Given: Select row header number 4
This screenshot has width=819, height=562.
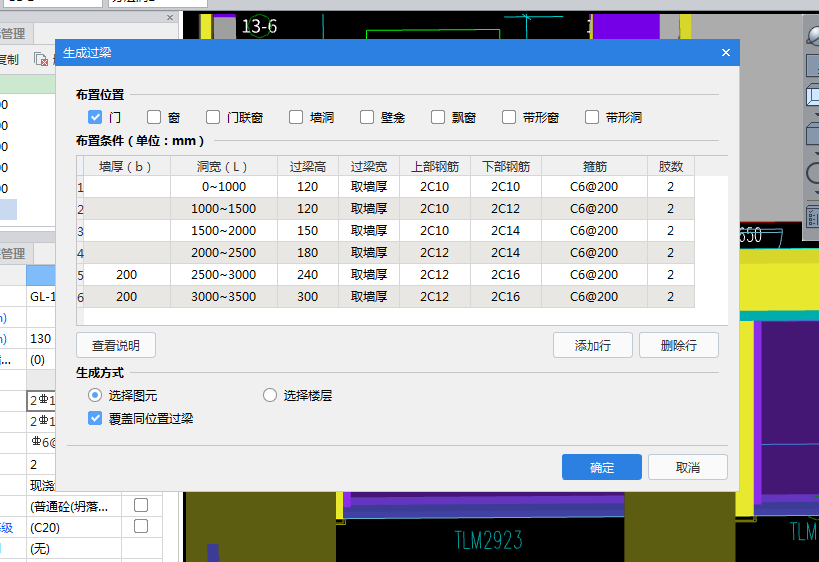Looking at the screenshot, I should click(80, 253).
